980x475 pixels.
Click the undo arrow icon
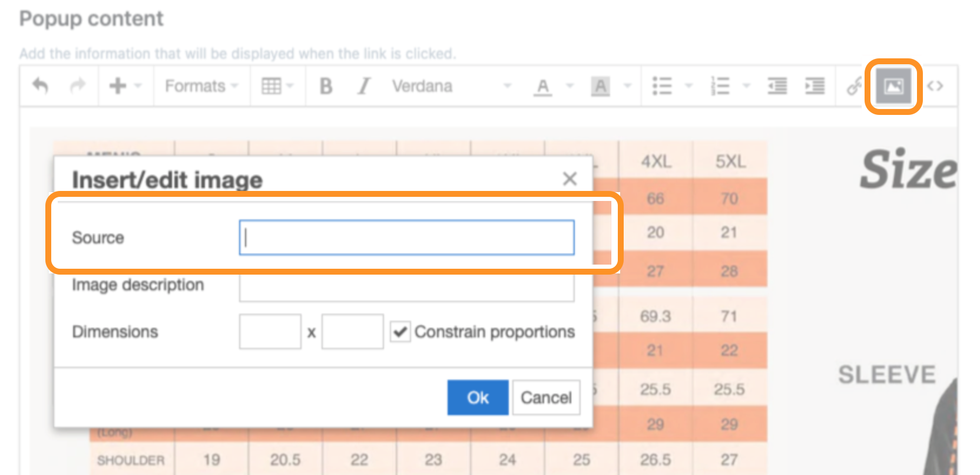[40, 86]
